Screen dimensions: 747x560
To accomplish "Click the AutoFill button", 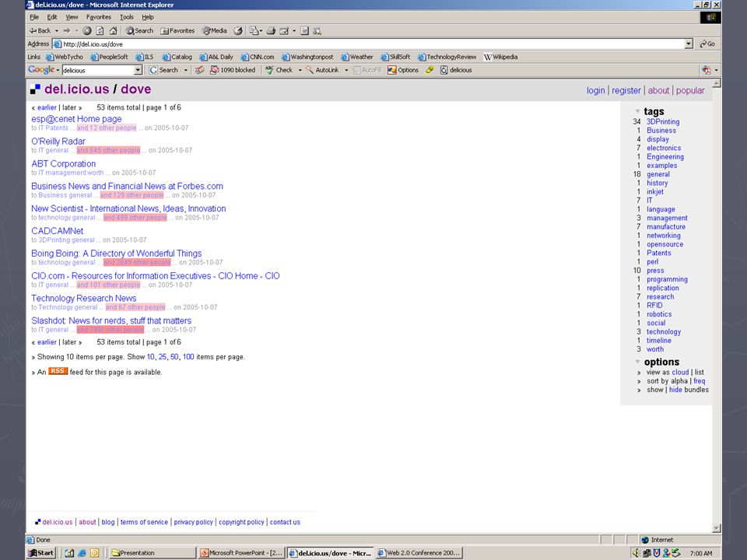I will (x=366, y=70).
